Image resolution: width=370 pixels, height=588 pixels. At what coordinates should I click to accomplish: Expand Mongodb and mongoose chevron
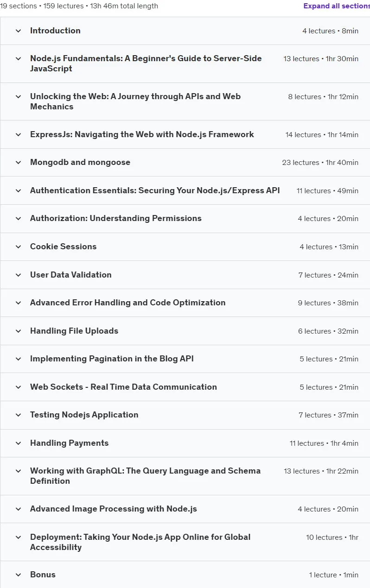click(19, 163)
